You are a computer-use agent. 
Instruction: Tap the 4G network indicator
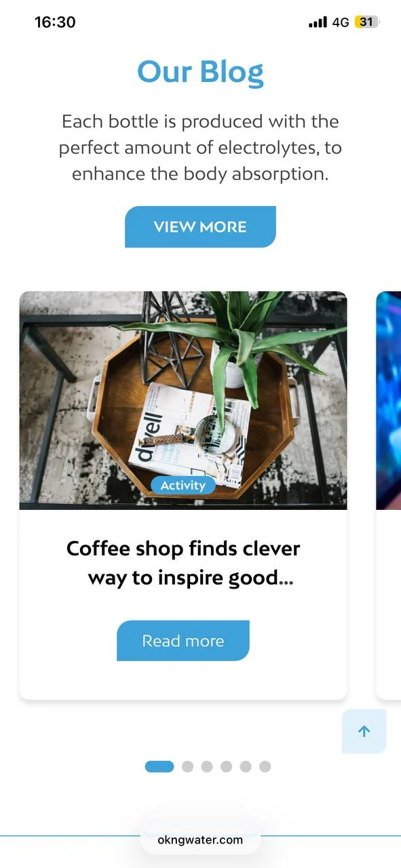(x=341, y=22)
